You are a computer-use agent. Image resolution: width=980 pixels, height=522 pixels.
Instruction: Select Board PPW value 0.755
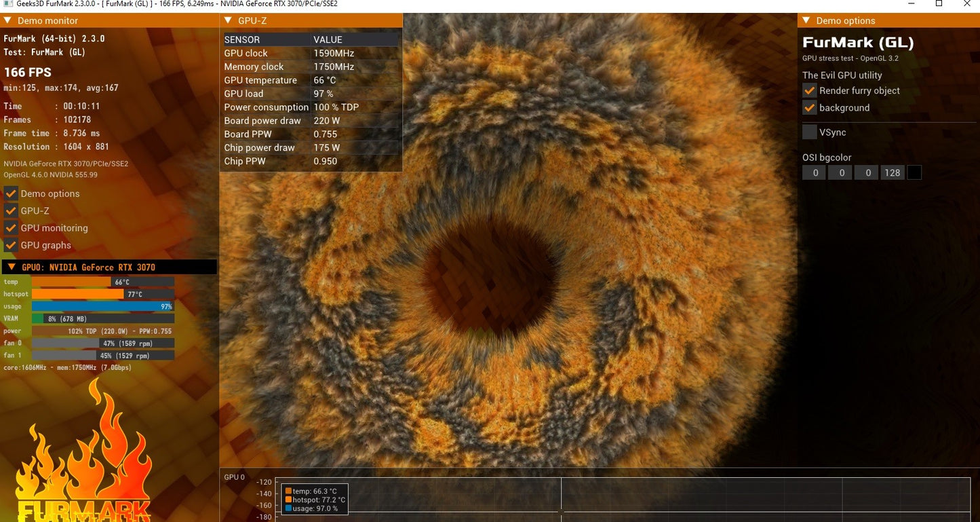point(325,134)
